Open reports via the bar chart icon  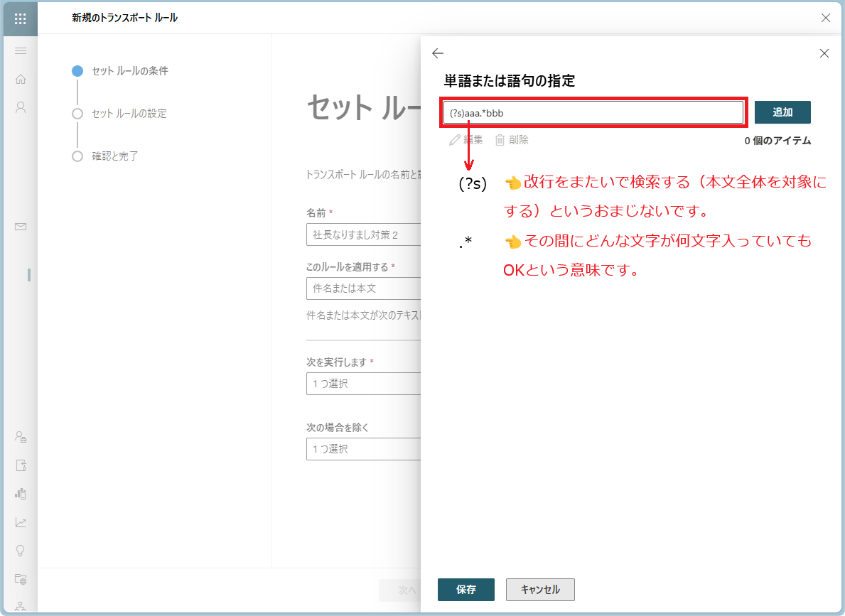coord(21,493)
